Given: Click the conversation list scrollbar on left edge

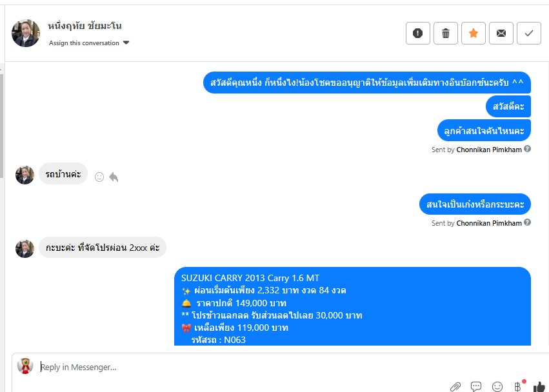Looking at the screenshot, I should 1,126.
